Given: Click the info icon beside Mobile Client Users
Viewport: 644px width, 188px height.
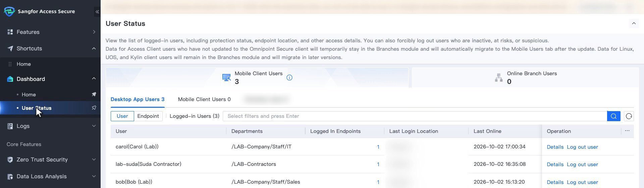Looking at the screenshot, I should 289,78.
